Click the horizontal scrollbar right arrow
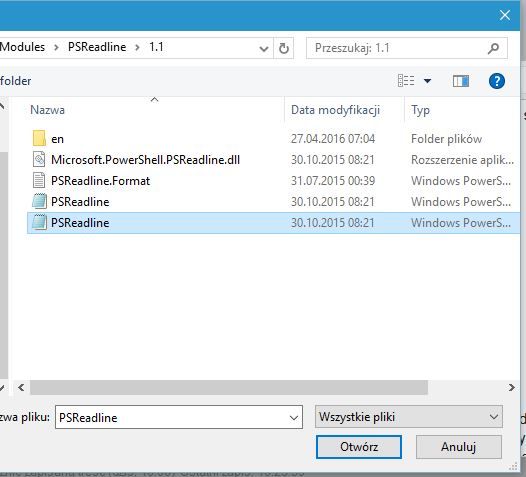This screenshot has height=477, width=526. [512, 388]
